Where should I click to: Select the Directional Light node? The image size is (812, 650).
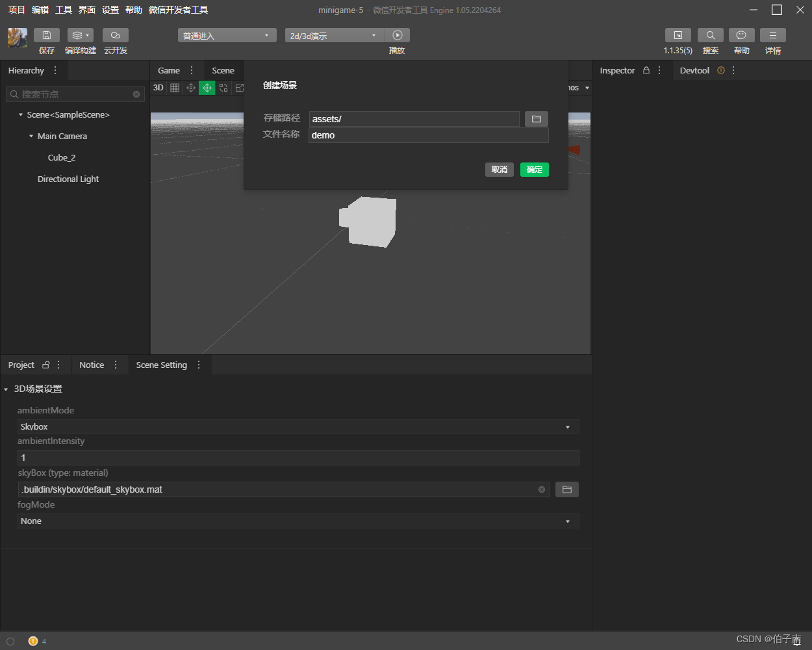tap(68, 179)
